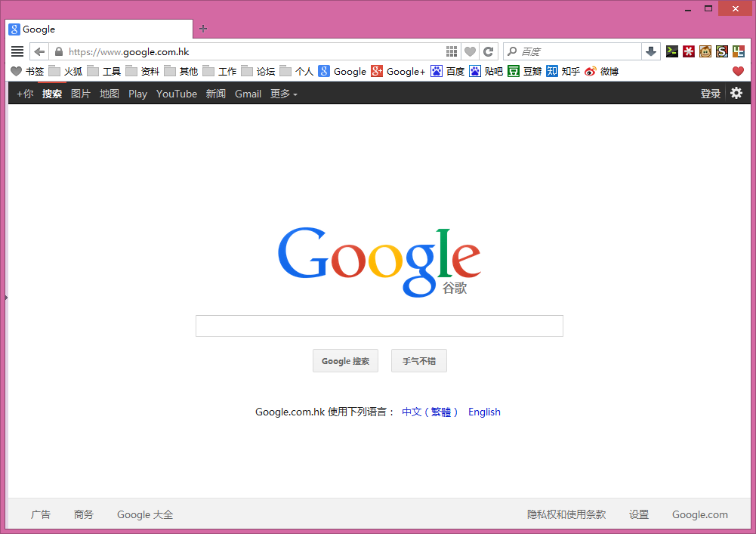Open Google settings gear icon
The height and width of the screenshot is (534, 756).
click(736, 93)
